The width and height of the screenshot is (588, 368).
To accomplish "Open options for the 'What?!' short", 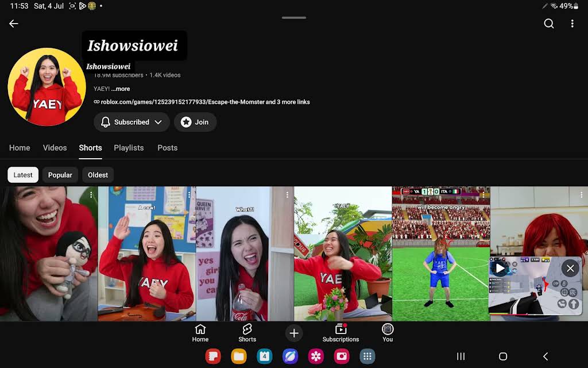I will pyautogui.click(x=287, y=195).
